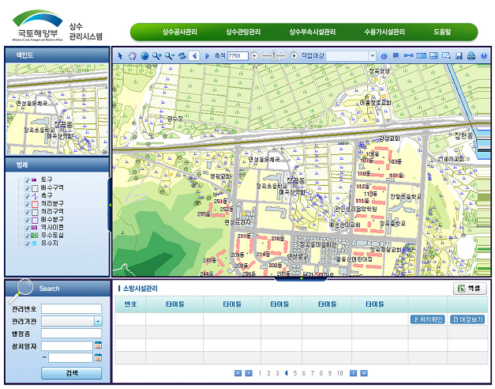495x389 pixels.
Task: Show full extent with the globe icon
Action: point(144,56)
